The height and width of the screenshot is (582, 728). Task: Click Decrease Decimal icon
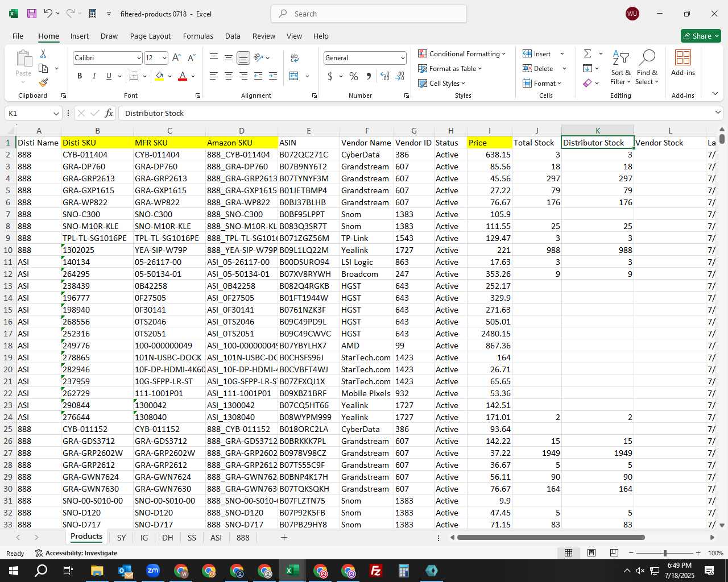[x=400, y=76]
